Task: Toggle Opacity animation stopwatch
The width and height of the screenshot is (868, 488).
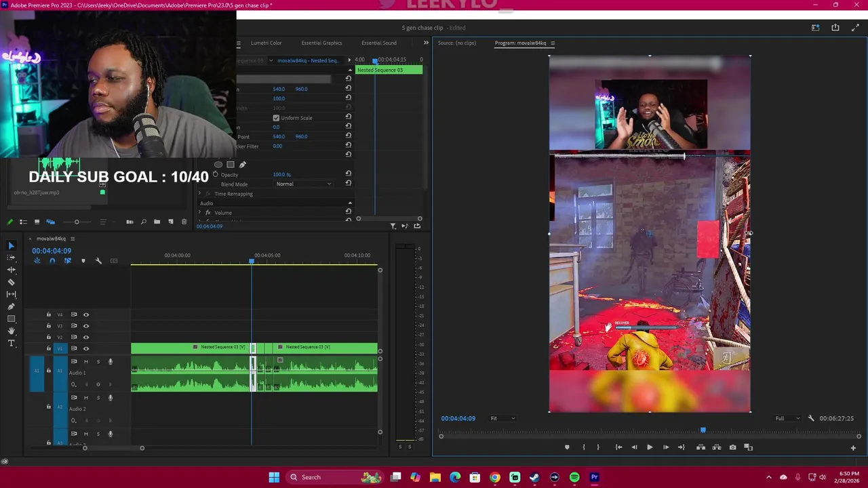Action: [x=216, y=175]
